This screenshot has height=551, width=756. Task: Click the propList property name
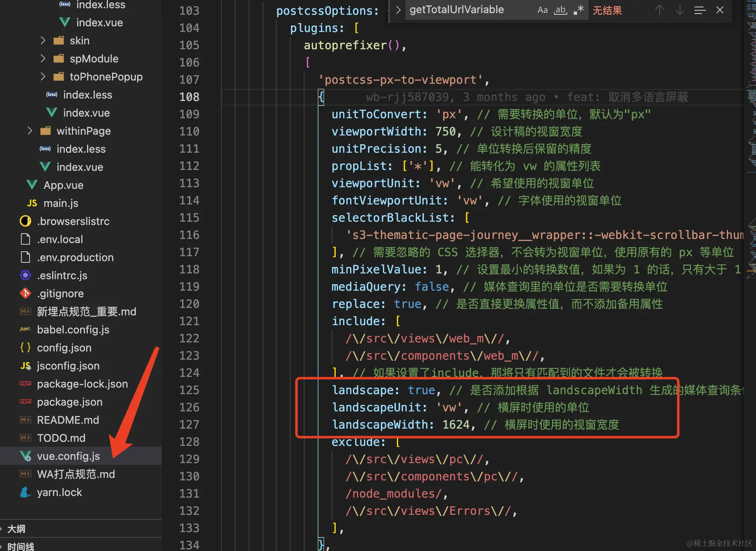click(359, 166)
